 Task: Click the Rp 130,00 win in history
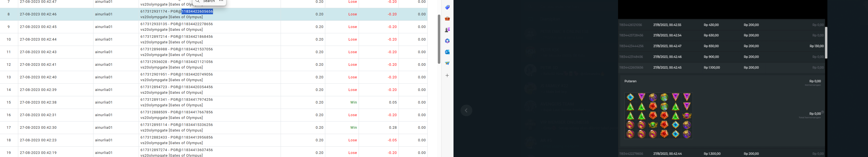tap(816, 46)
